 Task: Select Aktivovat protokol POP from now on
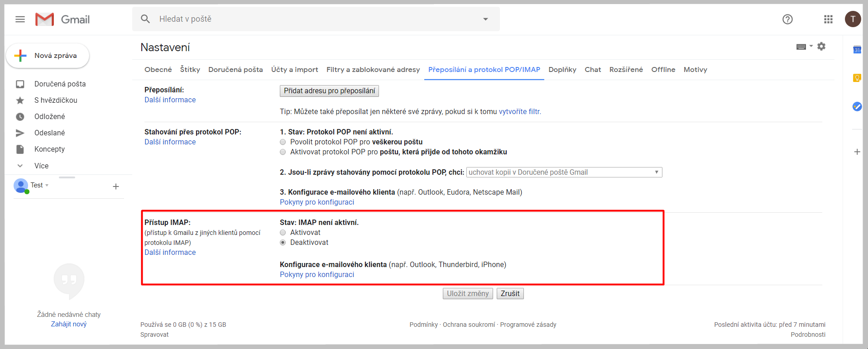point(283,152)
